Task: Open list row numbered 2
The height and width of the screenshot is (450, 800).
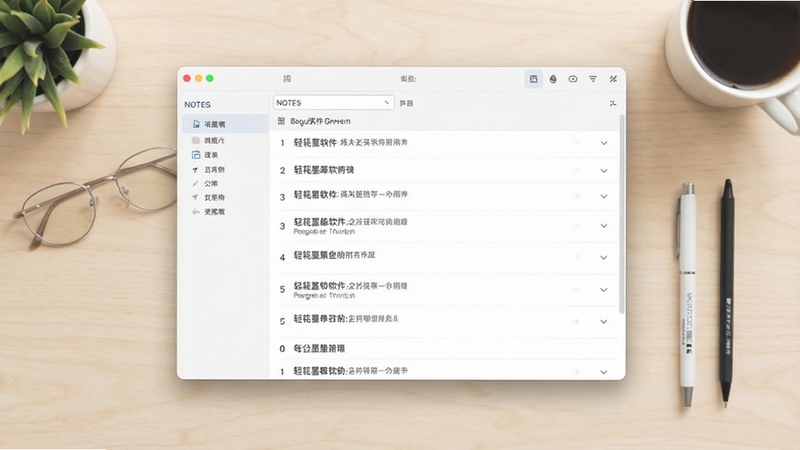Action: coord(444,170)
